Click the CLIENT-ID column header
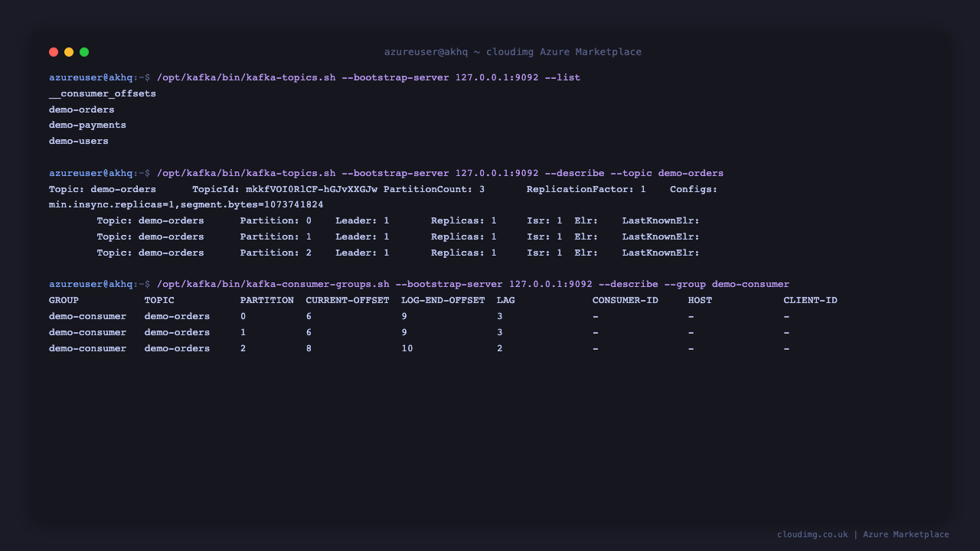The image size is (980, 551). [x=810, y=300]
